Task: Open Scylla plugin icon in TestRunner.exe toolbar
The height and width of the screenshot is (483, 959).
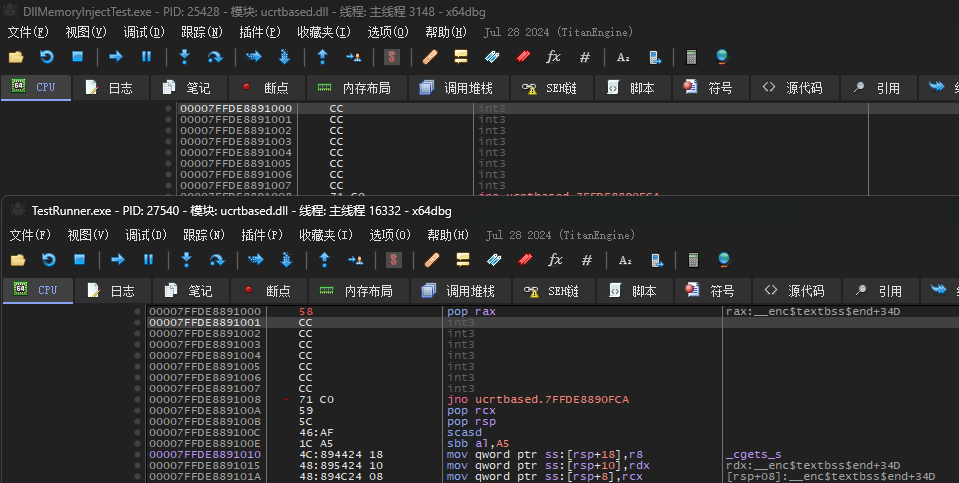Action: [x=393, y=260]
